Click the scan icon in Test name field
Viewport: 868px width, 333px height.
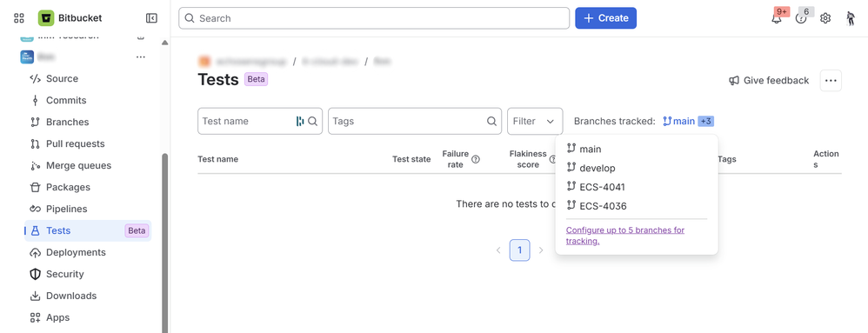(300, 121)
